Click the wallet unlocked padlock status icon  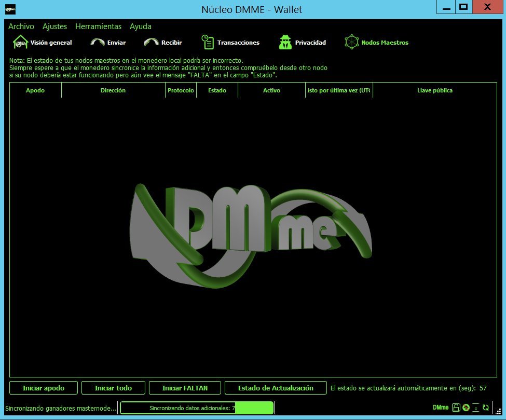456,408
